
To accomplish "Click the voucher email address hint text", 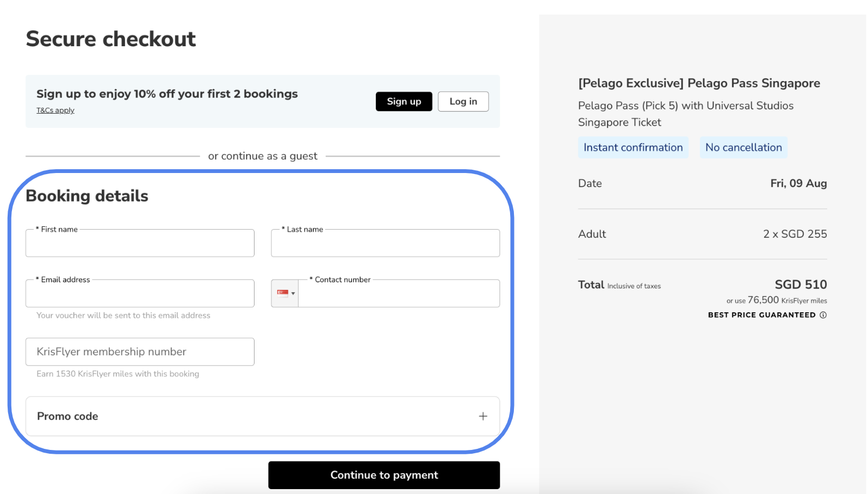I will [x=123, y=316].
